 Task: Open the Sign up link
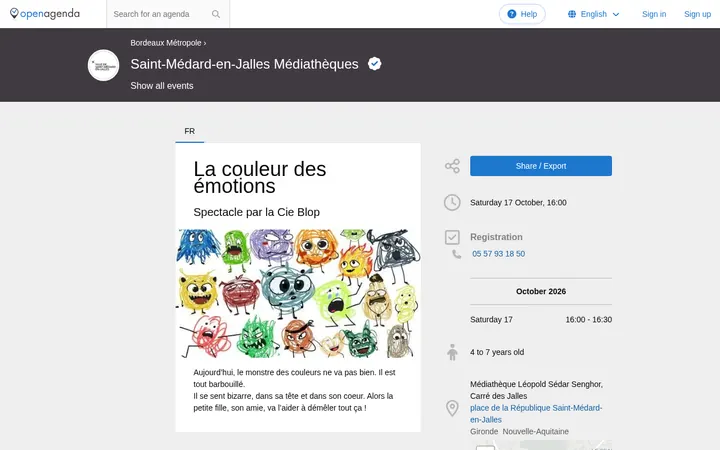coord(697,14)
